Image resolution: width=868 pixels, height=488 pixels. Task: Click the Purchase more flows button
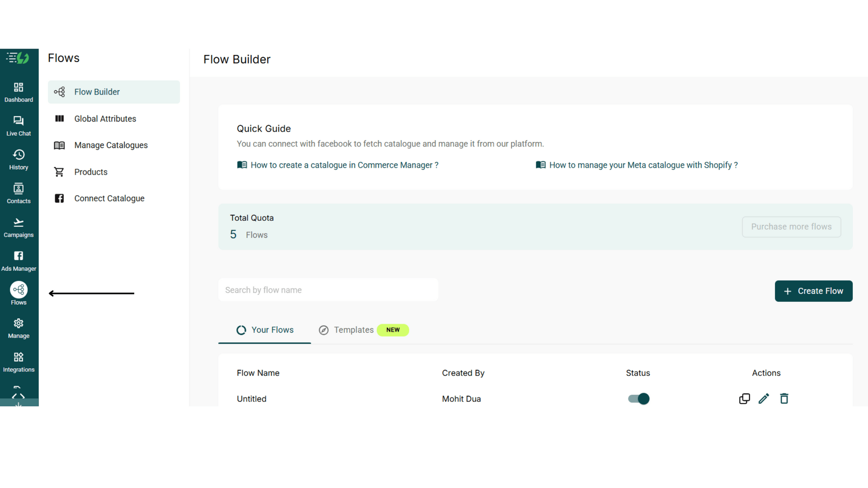click(x=791, y=227)
